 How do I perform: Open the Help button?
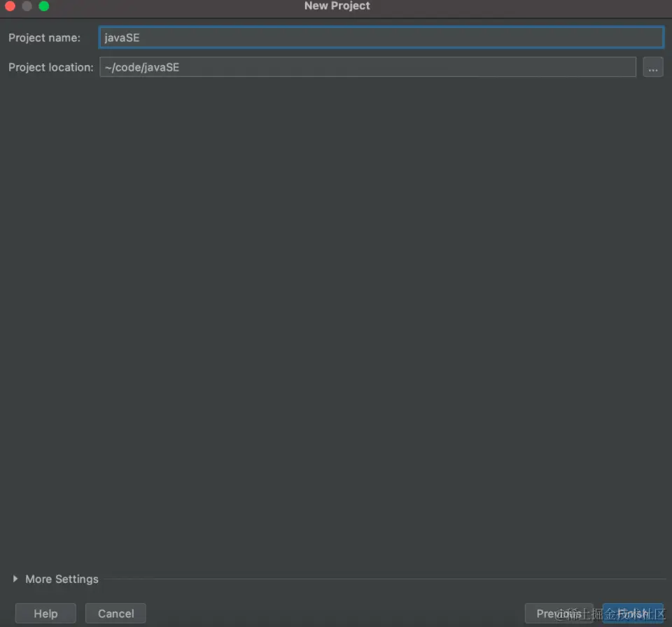click(46, 613)
